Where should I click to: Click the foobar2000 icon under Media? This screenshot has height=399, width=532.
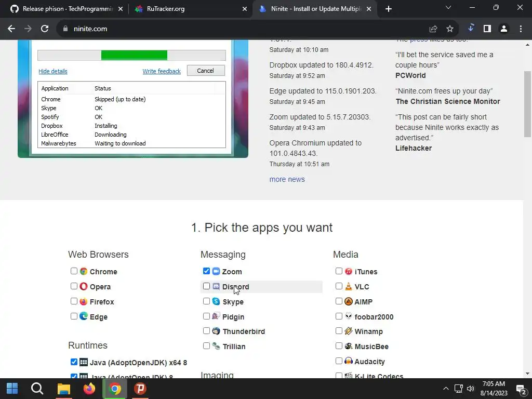pyautogui.click(x=349, y=316)
